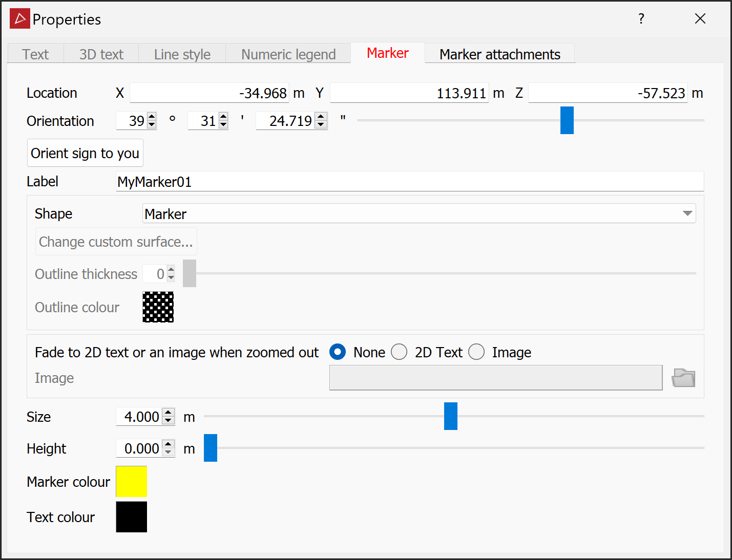Click the help question mark icon
This screenshot has height=560, width=732.
click(x=641, y=19)
